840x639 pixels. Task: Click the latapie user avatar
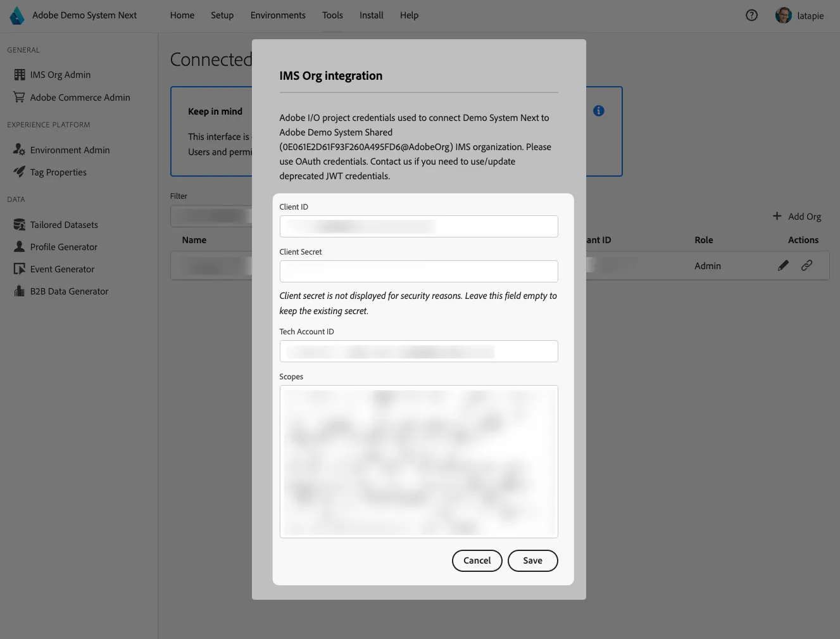coord(783,15)
